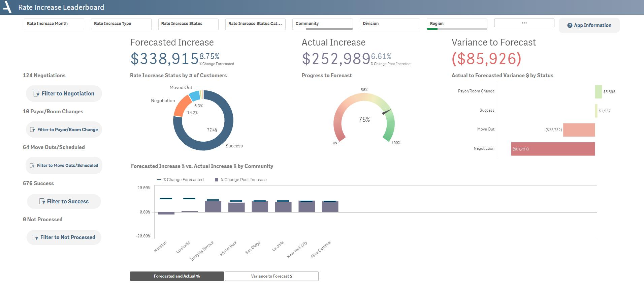
Task: Select the Aline Gardens bar
Action: pos(330,207)
